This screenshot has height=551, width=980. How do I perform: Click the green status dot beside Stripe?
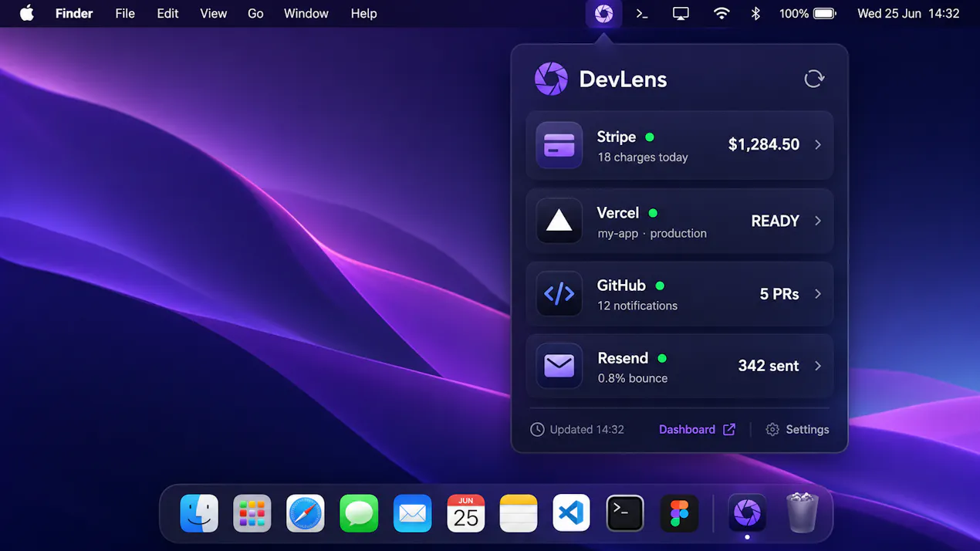pos(650,137)
